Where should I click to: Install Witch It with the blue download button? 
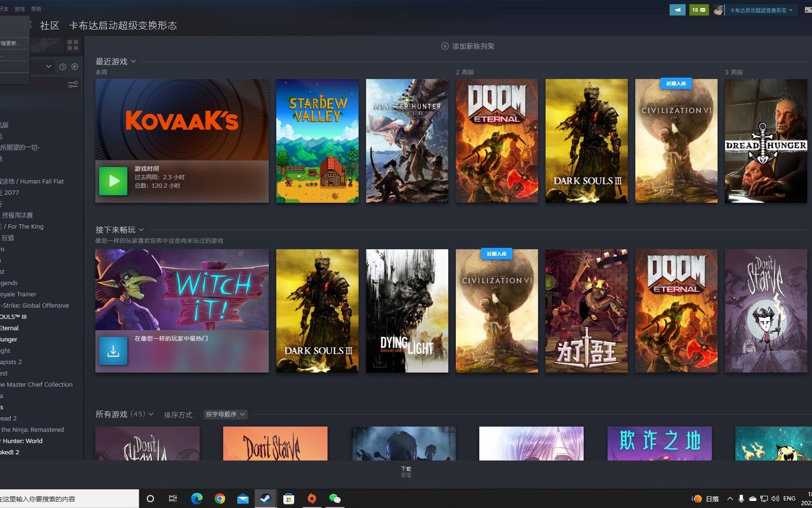click(113, 351)
